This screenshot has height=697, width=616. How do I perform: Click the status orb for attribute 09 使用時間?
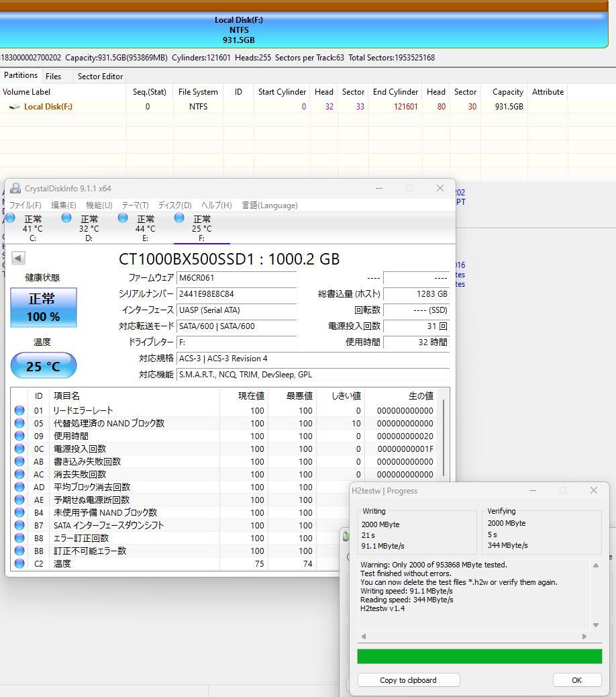coord(19,436)
